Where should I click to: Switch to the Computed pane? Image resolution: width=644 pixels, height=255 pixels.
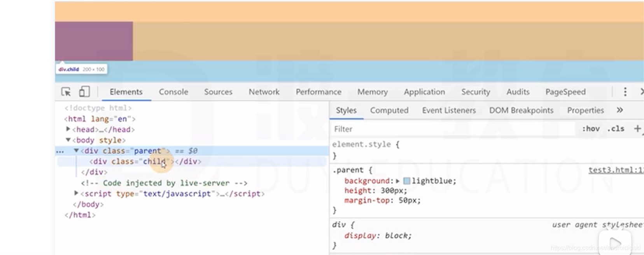coord(389,110)
